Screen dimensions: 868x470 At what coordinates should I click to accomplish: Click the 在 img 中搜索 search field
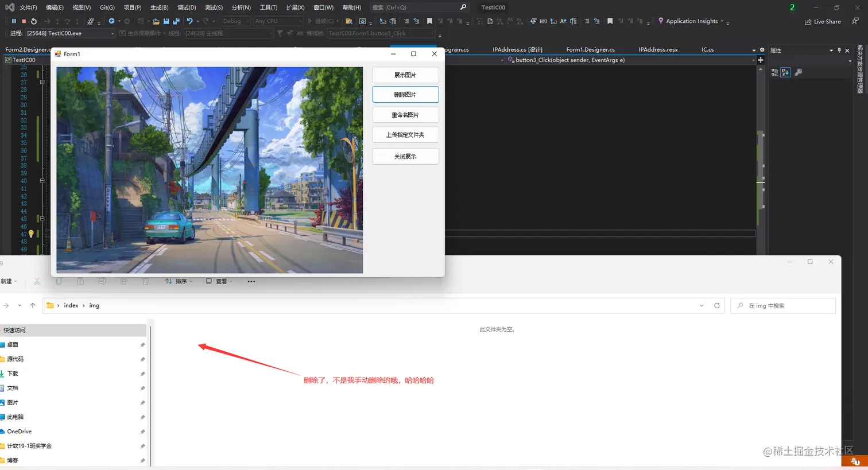click(x=783, y=306)
